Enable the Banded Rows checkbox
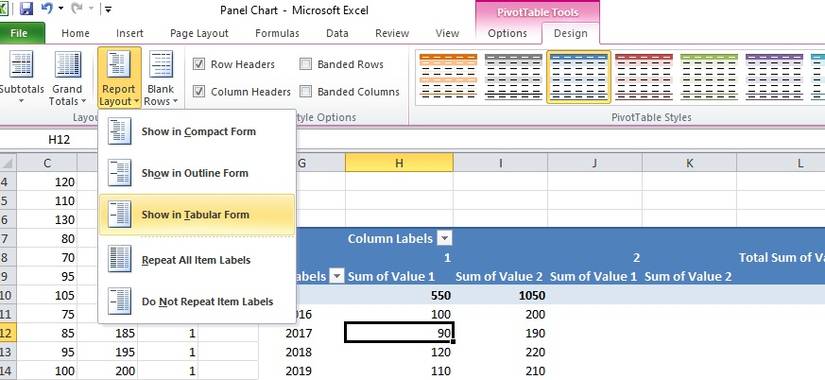The width and height of the screenshot is (825, 380). click(x=306, y=64)
